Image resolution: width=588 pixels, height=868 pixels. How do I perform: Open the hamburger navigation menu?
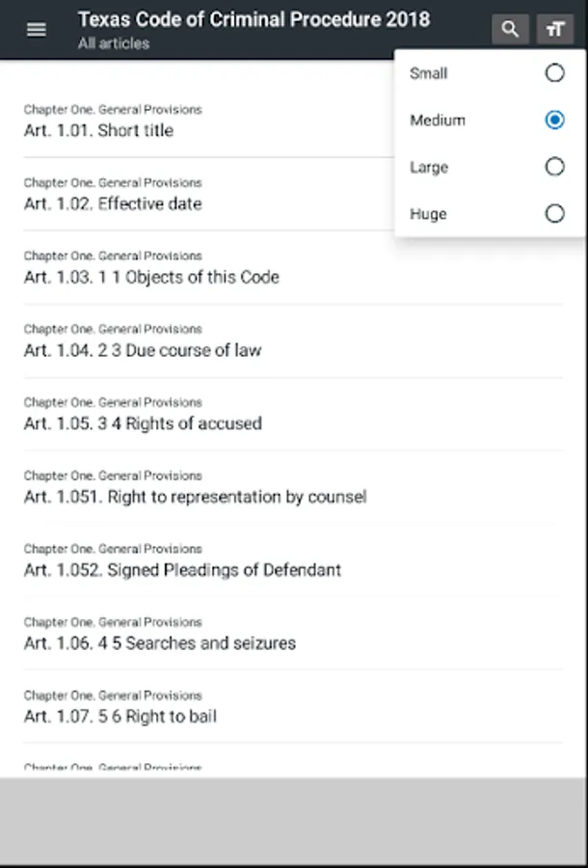pos(37,30)
